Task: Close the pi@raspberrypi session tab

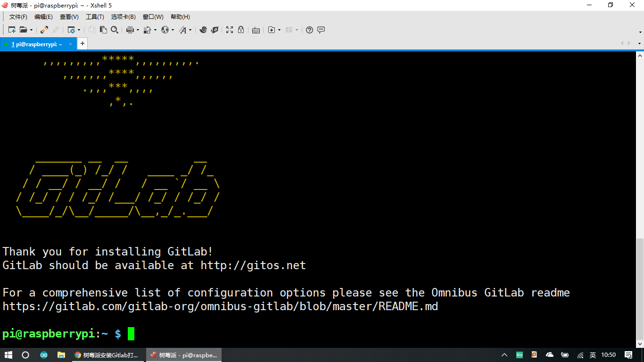Action: (71, 44)
